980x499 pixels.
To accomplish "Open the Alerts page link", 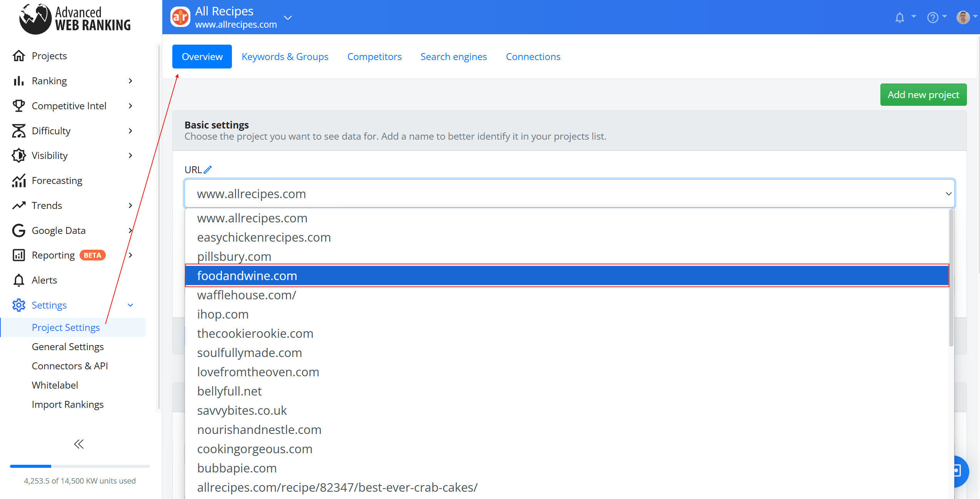I will [44, 280].
